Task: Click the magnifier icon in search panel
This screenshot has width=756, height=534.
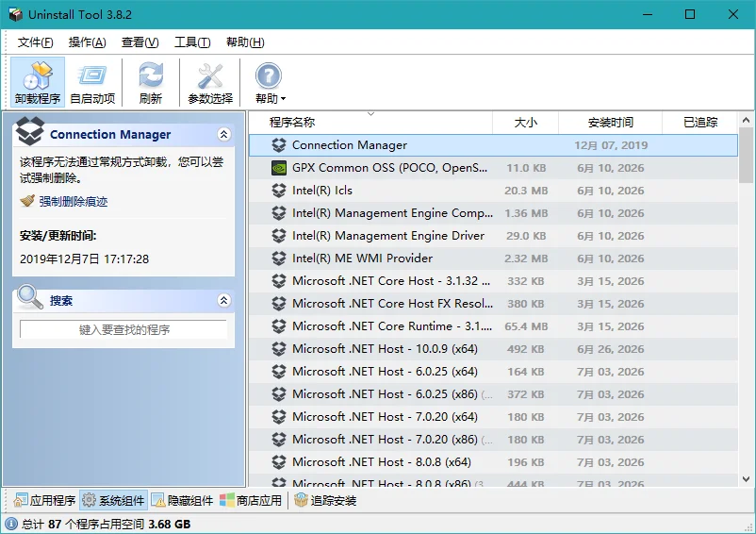Action: (x=30, y=296)
